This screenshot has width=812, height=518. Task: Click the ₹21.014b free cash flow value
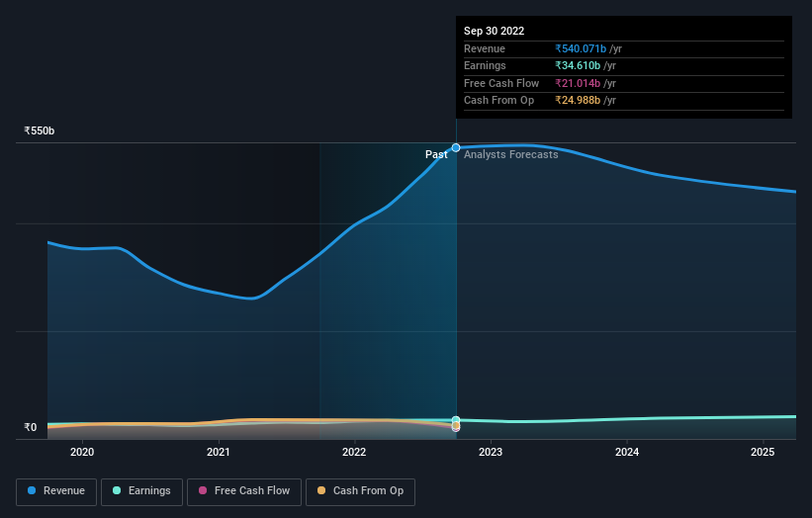click(578, 83)
